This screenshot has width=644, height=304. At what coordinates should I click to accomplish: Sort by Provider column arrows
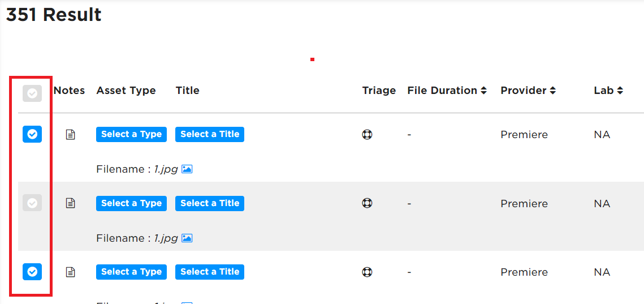pyautogui.click(x=553, y=91)
